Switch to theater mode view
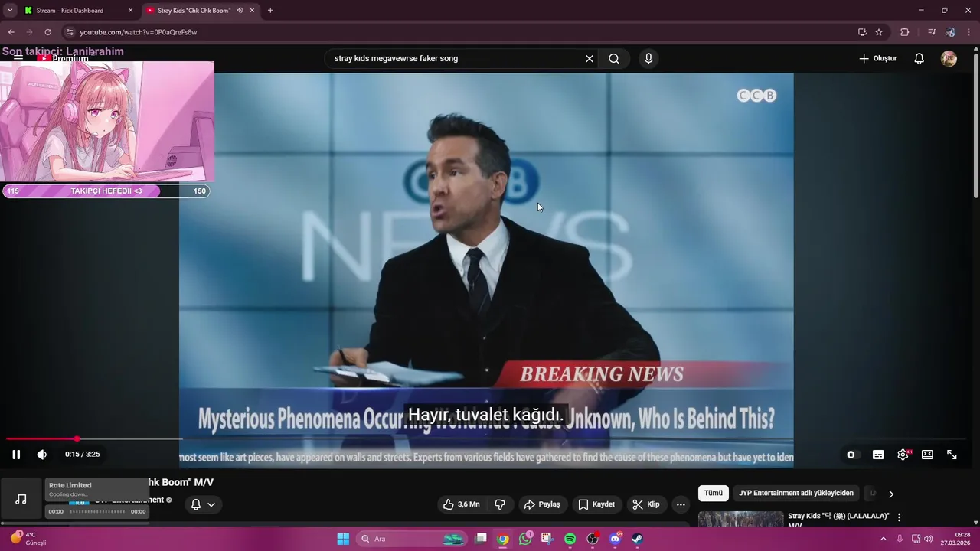Image resolution: width=980 pixels, height=551 pixels. pyautogui.click(x=927, y=455)
